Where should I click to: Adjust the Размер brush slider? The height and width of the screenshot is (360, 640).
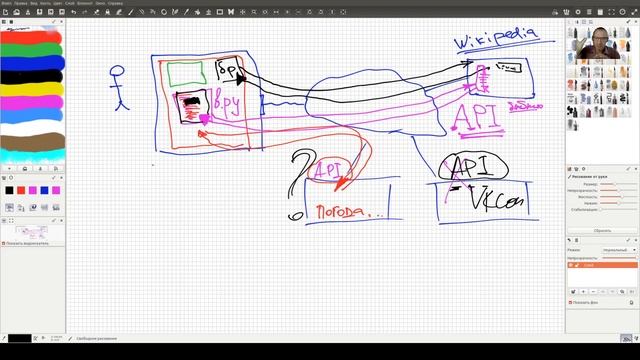click(618, 184)
